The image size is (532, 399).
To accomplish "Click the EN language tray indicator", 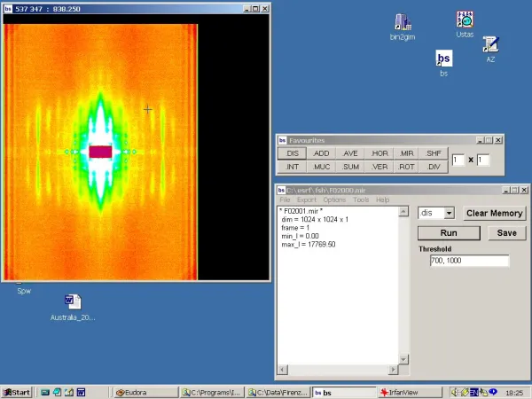I will (x=473, y=393).
